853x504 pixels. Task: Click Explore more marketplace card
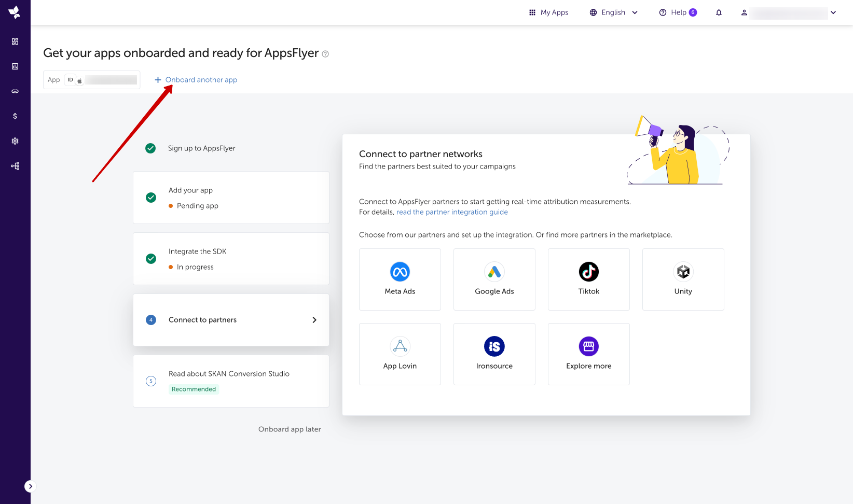(589, 354)
